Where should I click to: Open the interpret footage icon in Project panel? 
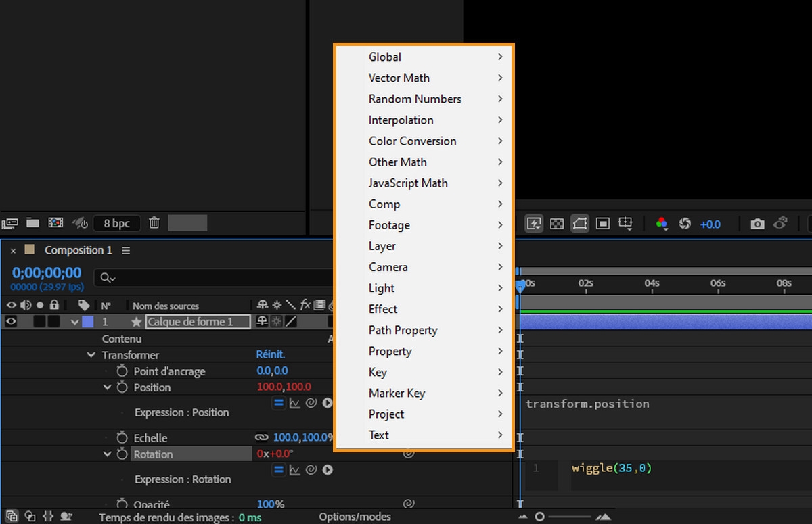[x=9, y=222]
